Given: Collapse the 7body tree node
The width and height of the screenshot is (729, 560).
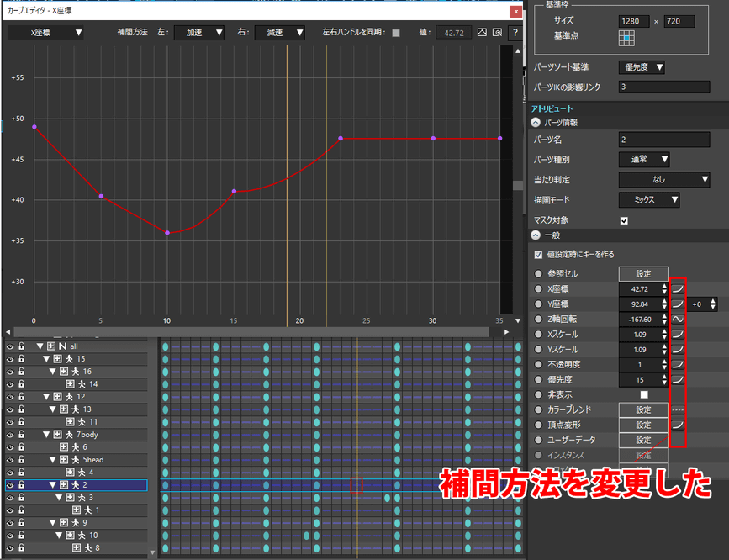Looking at the screenshot, I should coord(46,435).
